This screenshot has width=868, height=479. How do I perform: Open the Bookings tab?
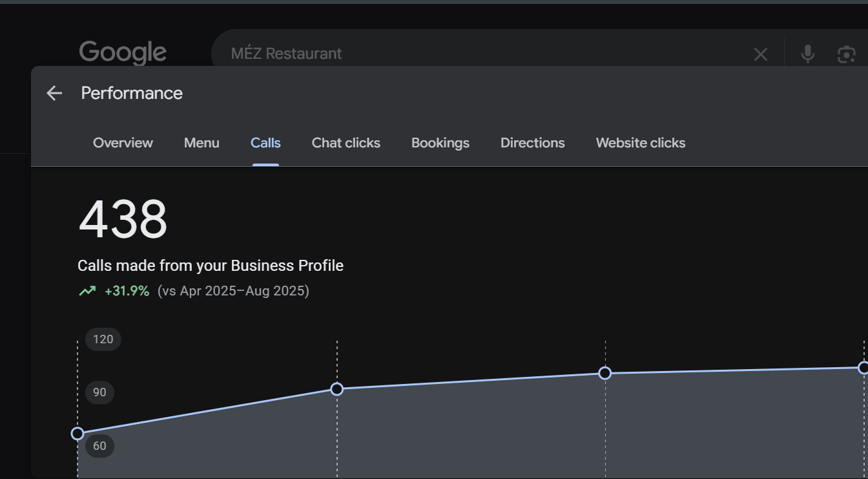coord(440,143)
